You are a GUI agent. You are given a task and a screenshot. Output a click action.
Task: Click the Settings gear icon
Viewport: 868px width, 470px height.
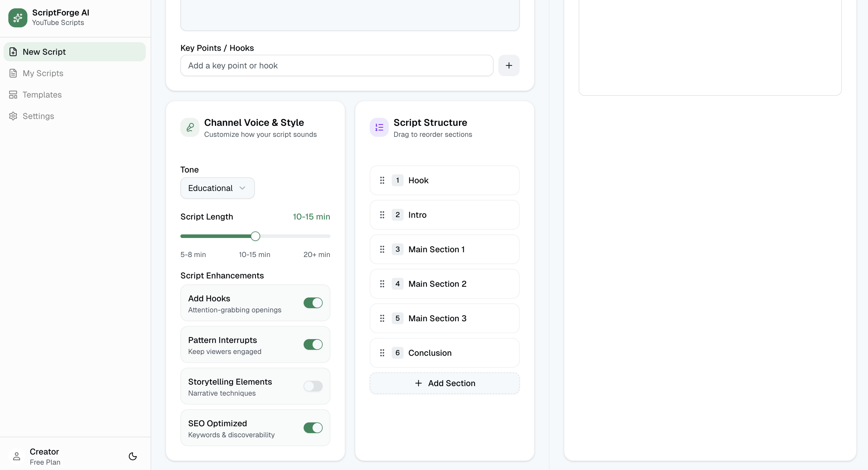13,116
